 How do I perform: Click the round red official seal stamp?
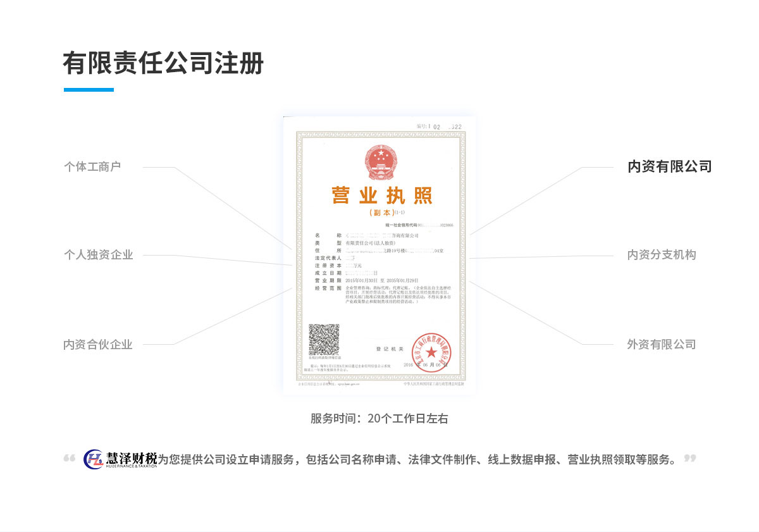(x=431, y=351)
